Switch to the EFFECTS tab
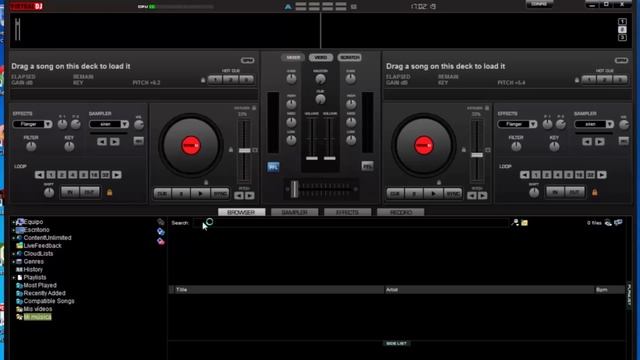Viewport: 640px width, 360px height. [x=347, y=212]
